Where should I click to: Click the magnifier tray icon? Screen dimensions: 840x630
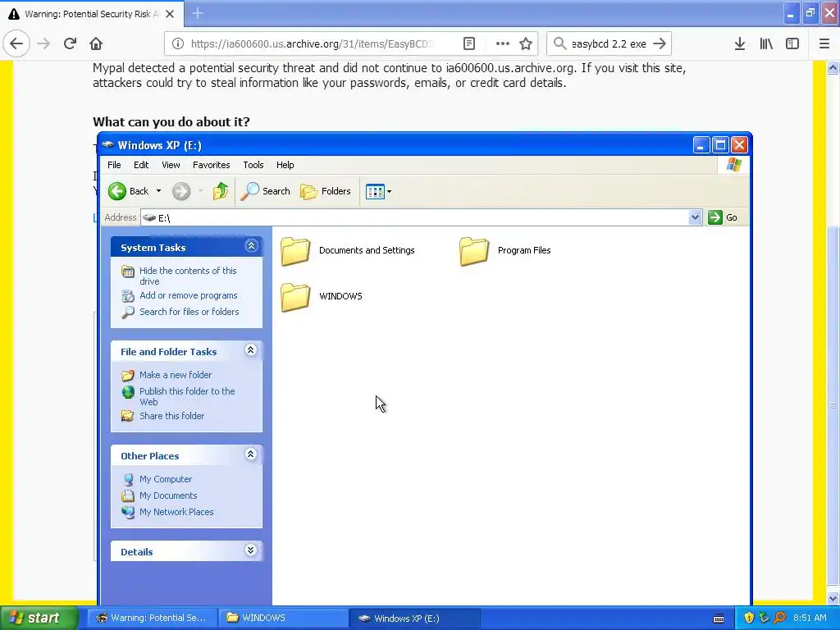click(x=779, y=619)
